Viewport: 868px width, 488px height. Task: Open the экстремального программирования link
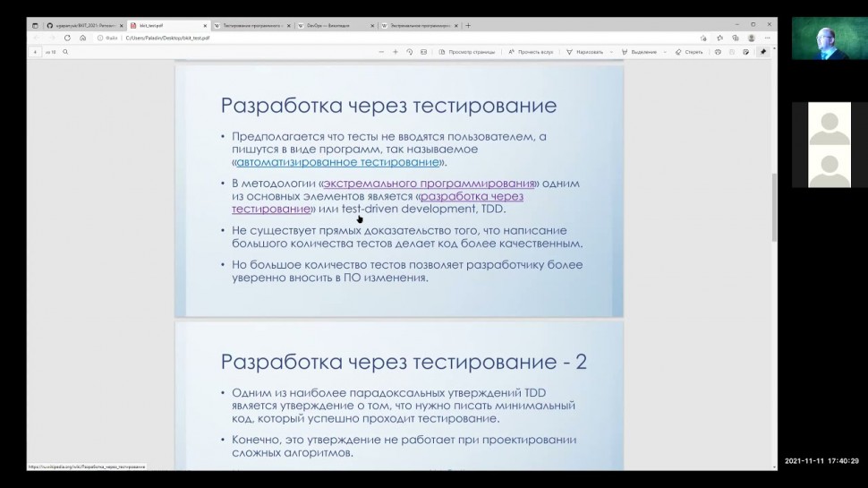429,184
